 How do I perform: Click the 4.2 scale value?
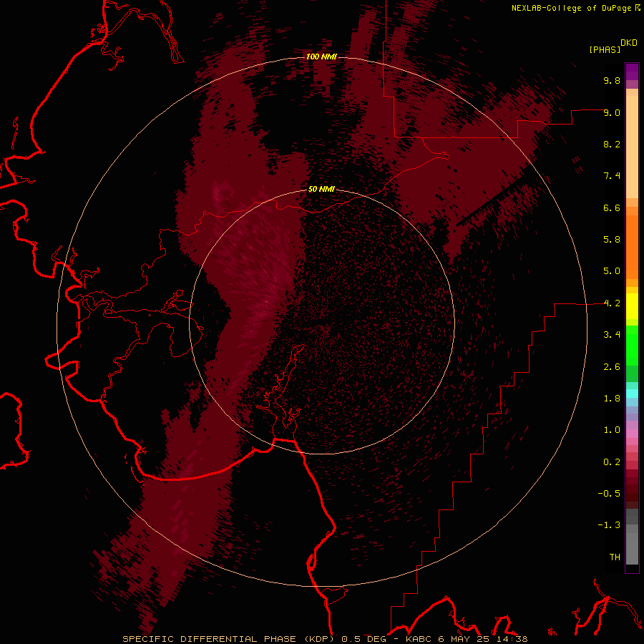612,303
